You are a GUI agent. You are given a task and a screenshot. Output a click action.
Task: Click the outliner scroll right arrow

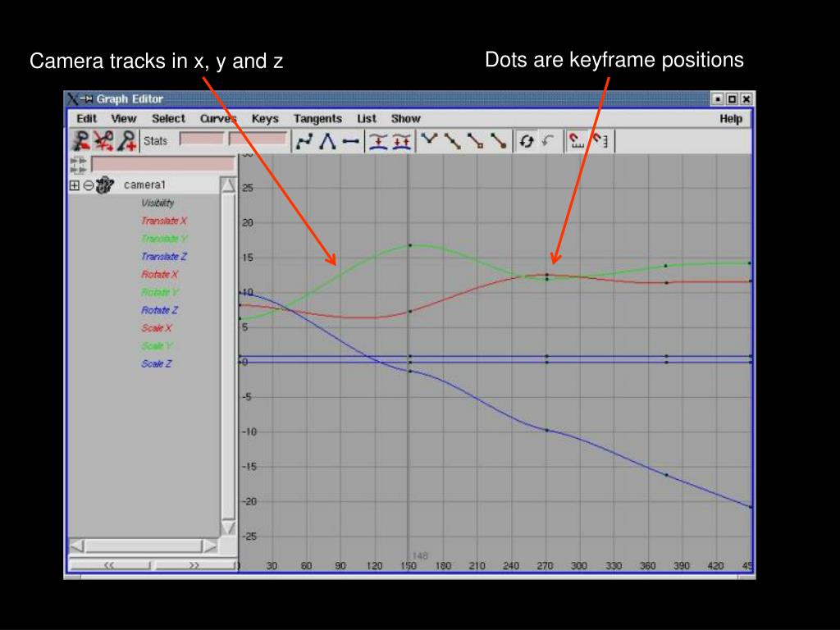(210, 546)
